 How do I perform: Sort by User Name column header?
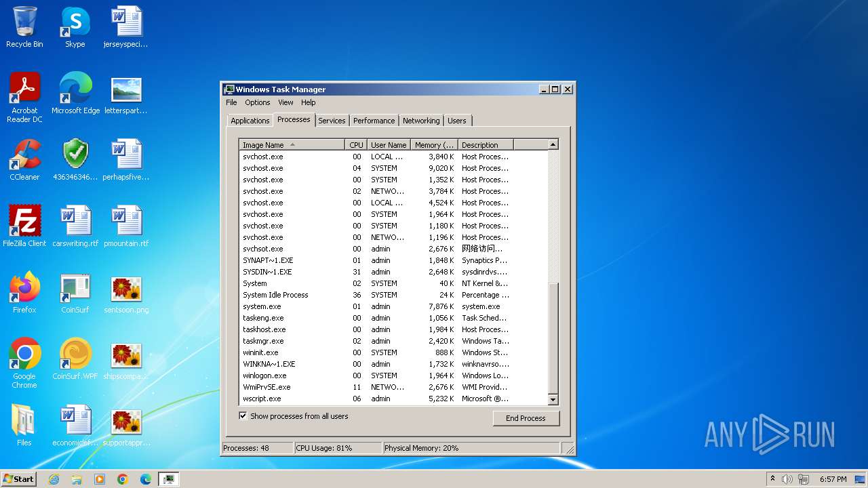coord(389,145)
